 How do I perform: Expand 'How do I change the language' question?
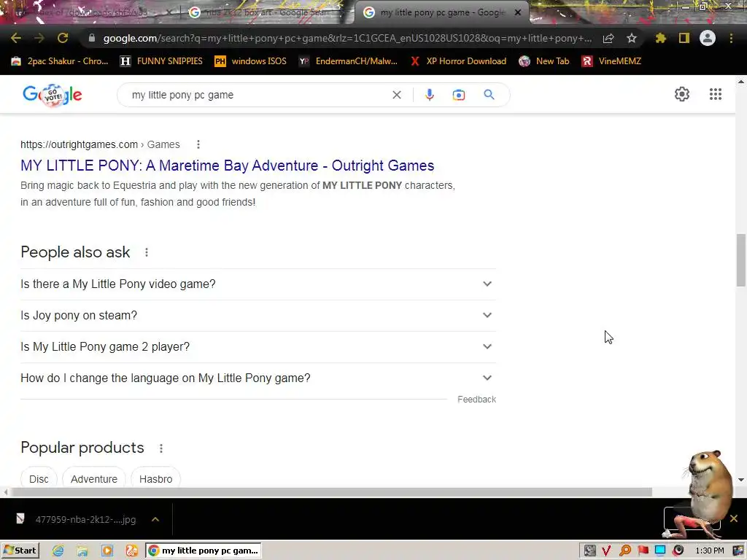click(258, 378)
